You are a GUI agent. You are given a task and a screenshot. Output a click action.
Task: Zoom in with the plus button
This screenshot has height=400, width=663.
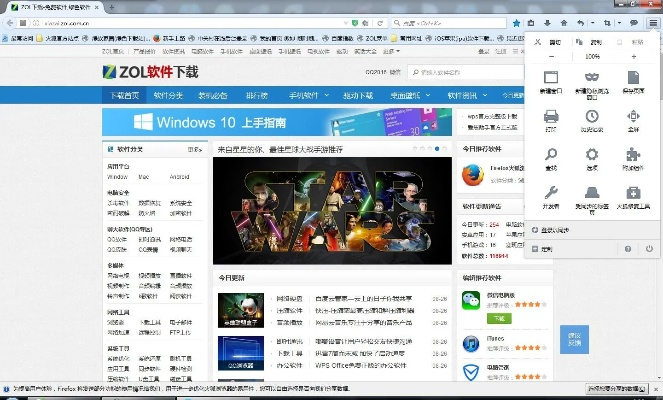coord(634,57)
